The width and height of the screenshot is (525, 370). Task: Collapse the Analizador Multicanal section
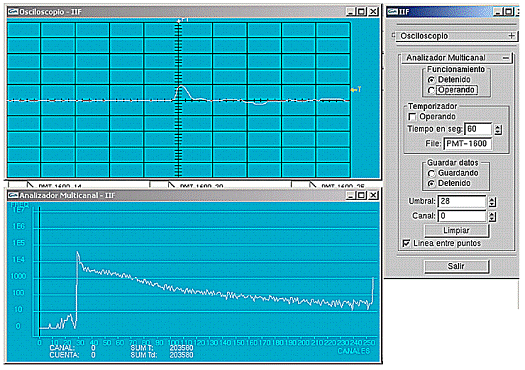coord(506,58)
